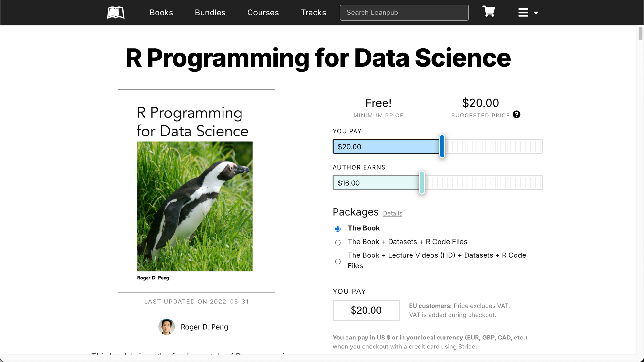Choose The Book + Datasets + R Code Files
Screen dimensions: 644x362
coord(338,243)
